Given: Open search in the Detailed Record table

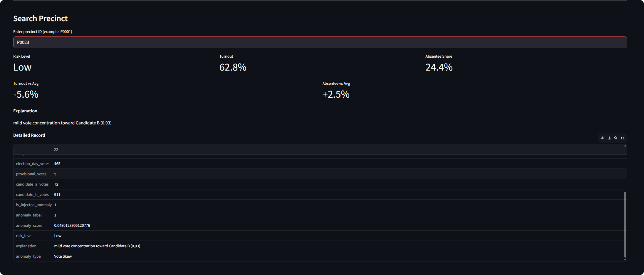Looking at the screenshot, I should pyautogui.click(x=616, y=138).
